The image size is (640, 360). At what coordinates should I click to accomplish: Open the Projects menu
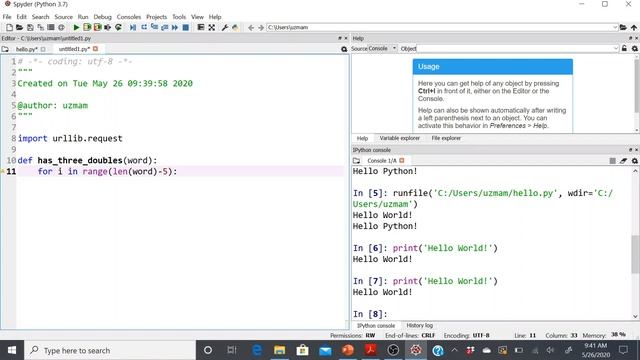click(x=156, y=17)
